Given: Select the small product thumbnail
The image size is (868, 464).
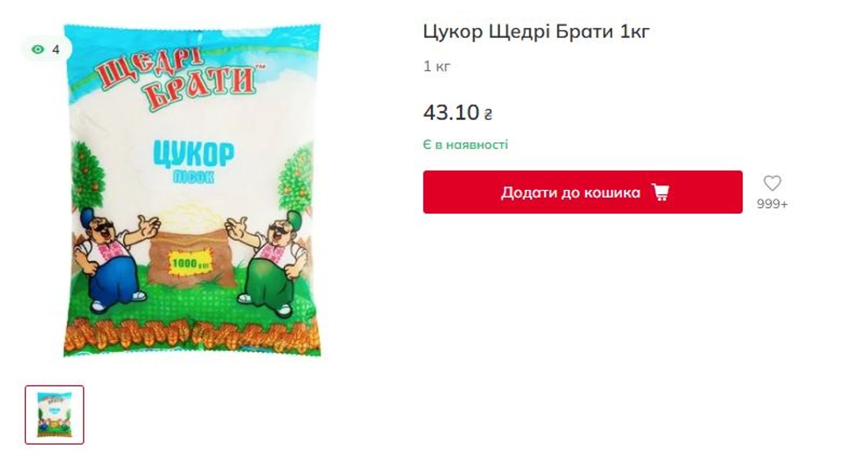Looking at the screenshot, I should pyautogui.click(x=55, y=415).
